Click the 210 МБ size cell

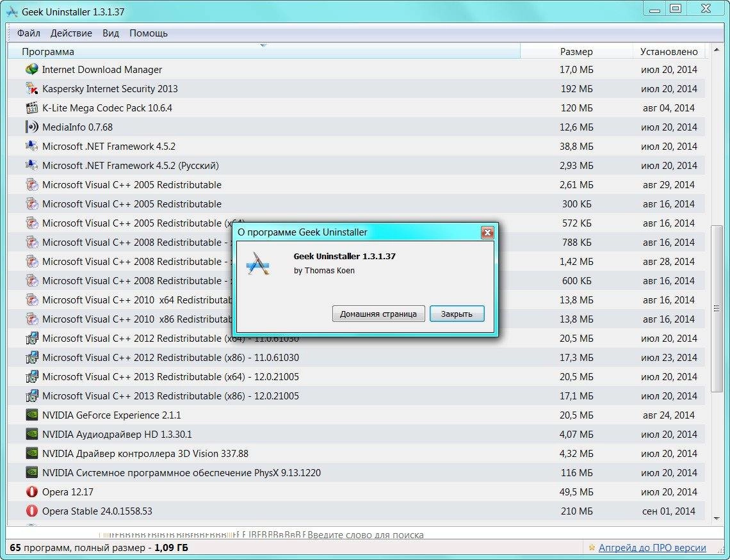click(576, 511)
